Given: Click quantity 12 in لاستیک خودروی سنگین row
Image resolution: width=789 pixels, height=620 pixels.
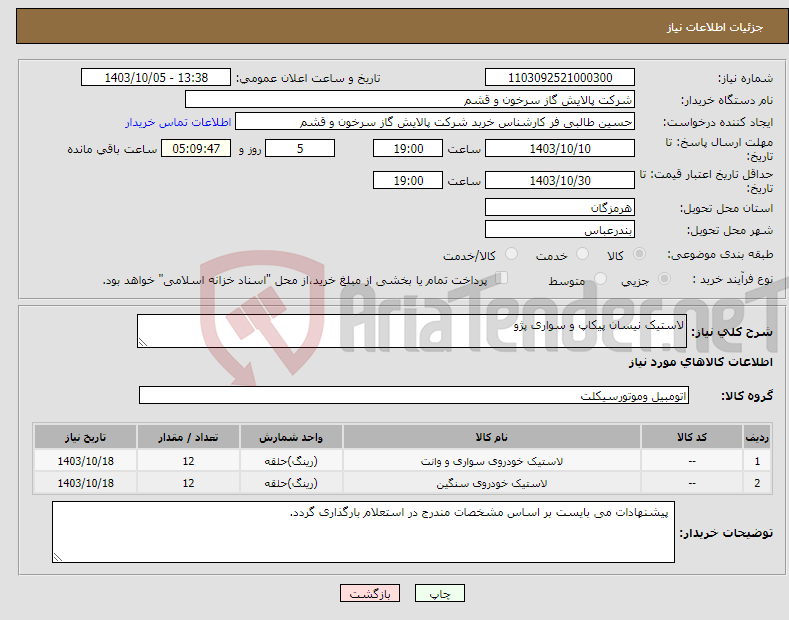Looking at the screenshot, I should (x=188, y=483).
